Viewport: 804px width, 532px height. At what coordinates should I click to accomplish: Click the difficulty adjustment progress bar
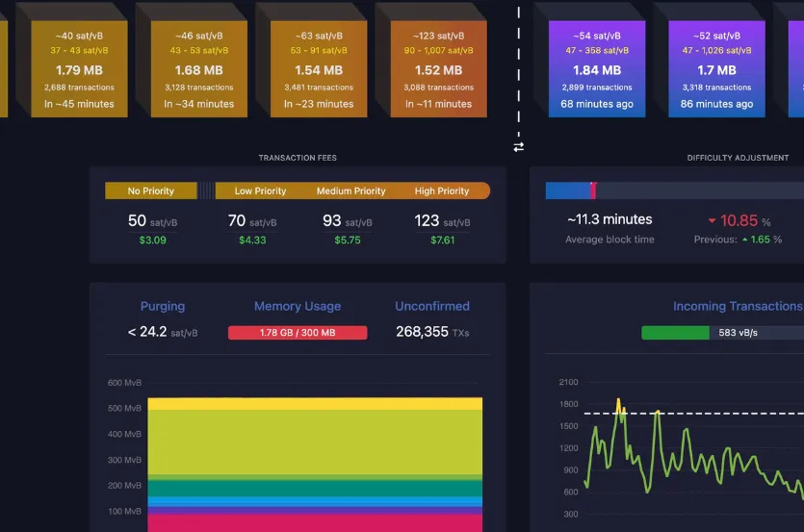coord(674,190)
